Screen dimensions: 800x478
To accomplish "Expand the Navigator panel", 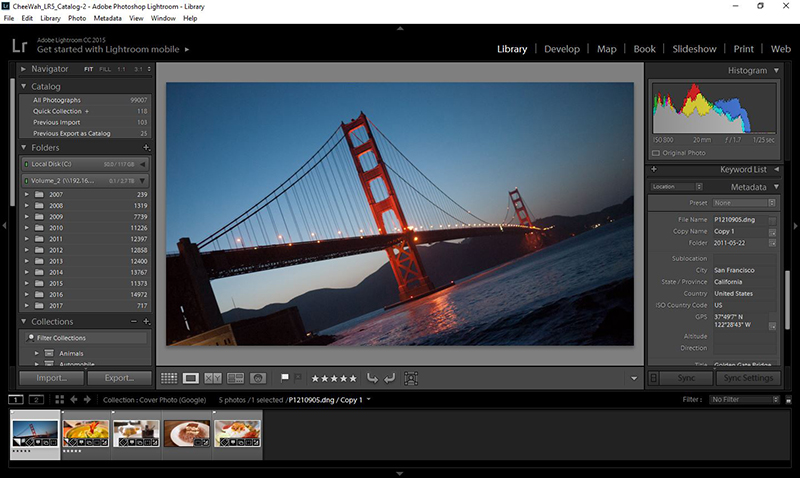I will pyautogui.click(x=23, y=69).
